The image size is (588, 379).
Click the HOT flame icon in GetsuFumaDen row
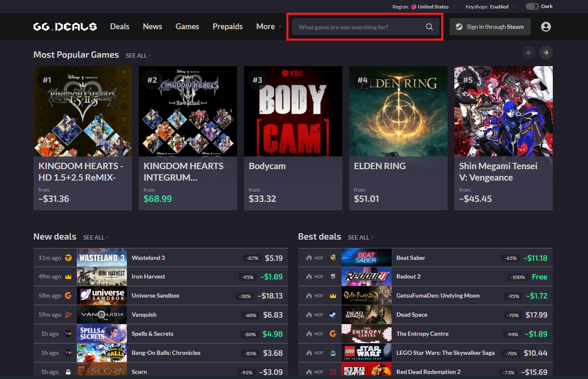pos(309,295)
